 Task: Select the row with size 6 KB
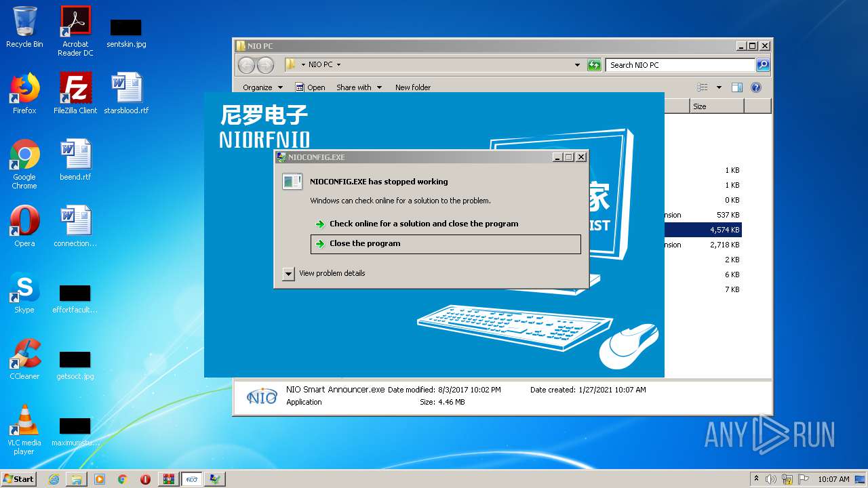coord(703,274)
